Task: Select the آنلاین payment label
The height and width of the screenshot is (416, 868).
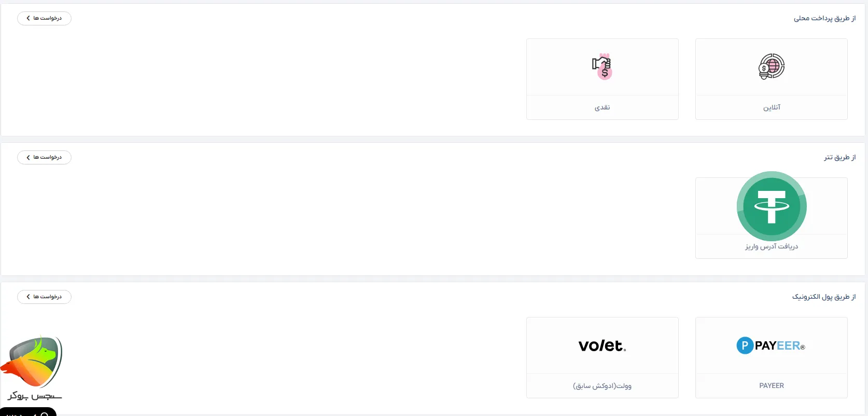Action: pos(772,107)
